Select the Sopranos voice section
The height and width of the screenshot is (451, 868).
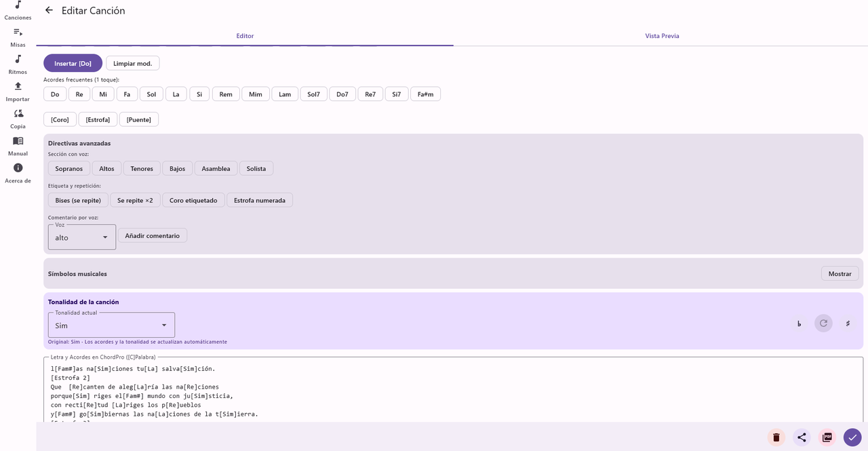point(69,168)
